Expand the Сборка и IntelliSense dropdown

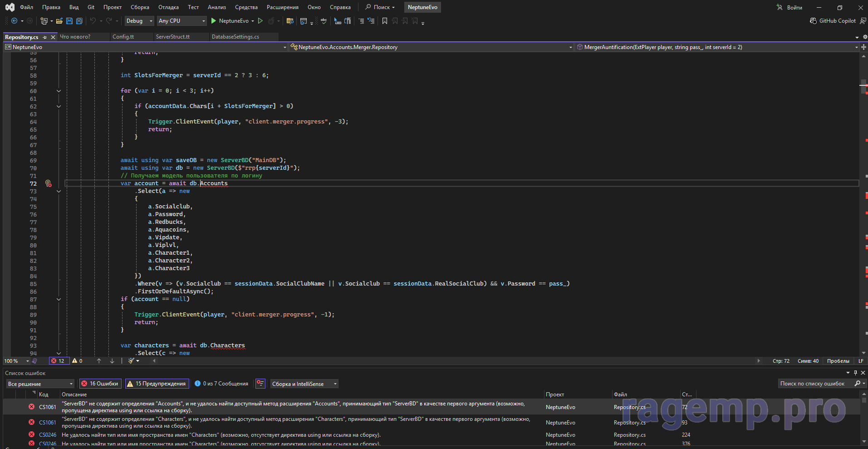click(x=304, y=384)
